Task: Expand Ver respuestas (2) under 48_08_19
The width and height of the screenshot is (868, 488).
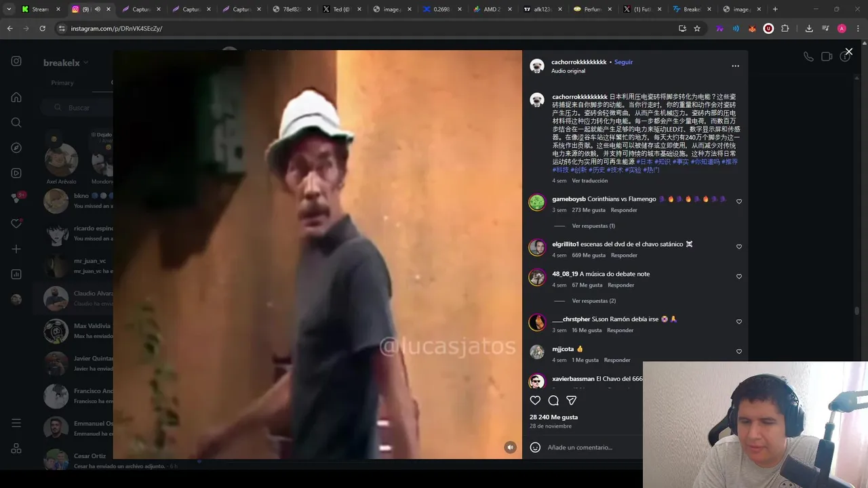Action: 593,301
